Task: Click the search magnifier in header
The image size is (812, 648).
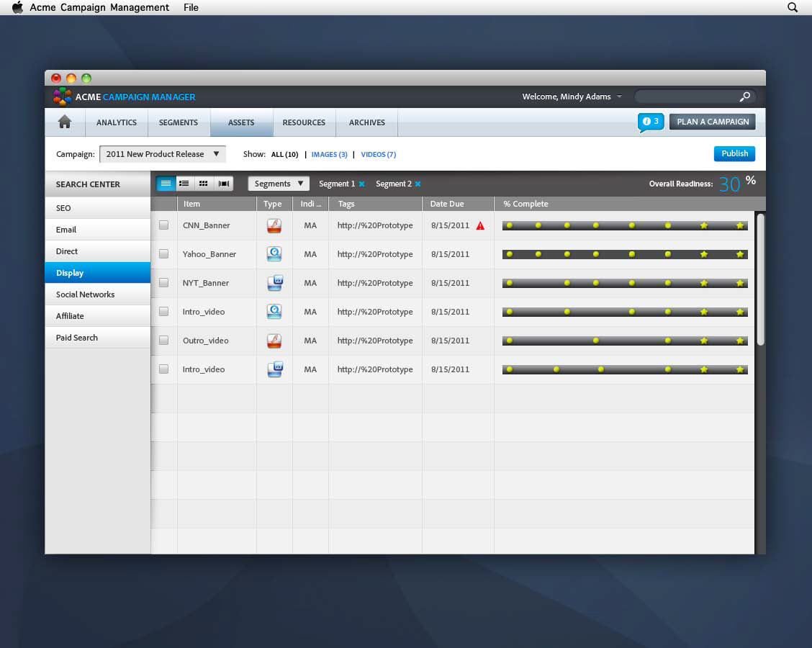Action: [744, 96]
